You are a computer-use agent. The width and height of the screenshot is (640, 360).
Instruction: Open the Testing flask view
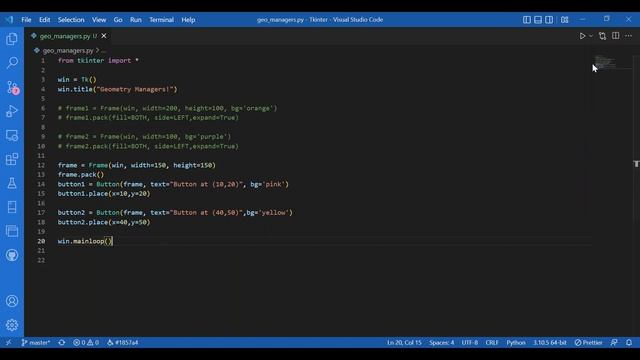[x=12, y=183]
